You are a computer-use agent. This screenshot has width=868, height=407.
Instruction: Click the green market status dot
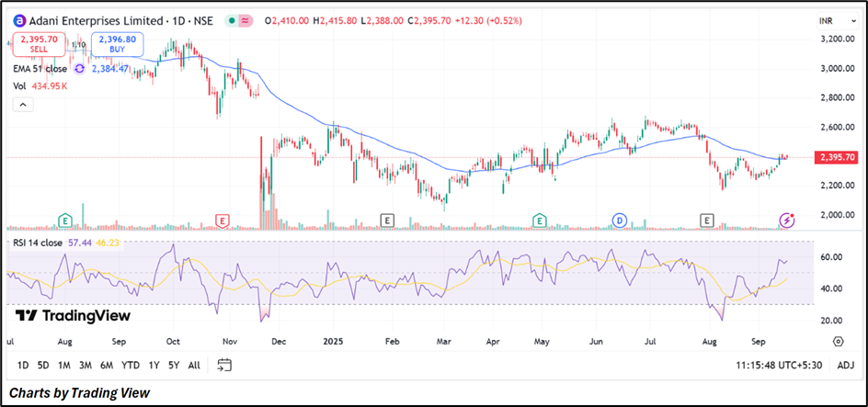pos(231,21)
